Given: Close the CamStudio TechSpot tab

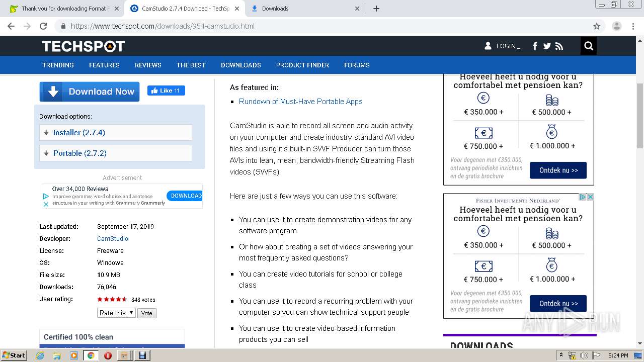Looking at the screenshot, I should 237,9.
